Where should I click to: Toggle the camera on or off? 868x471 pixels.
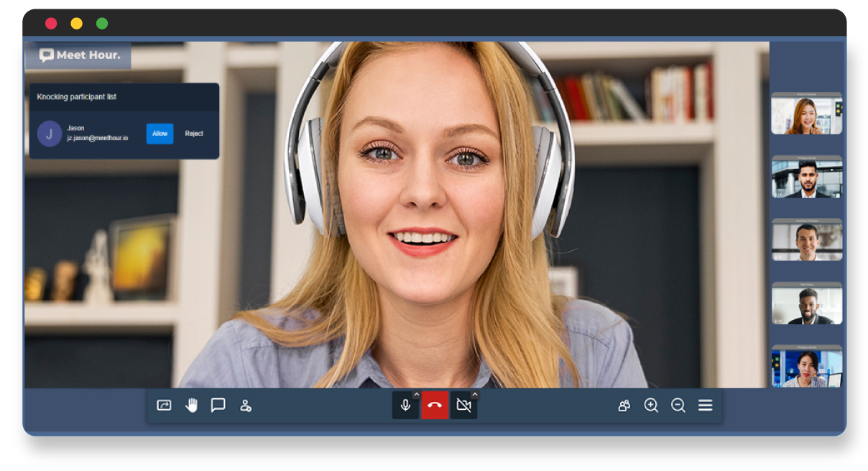pos(463,406)
